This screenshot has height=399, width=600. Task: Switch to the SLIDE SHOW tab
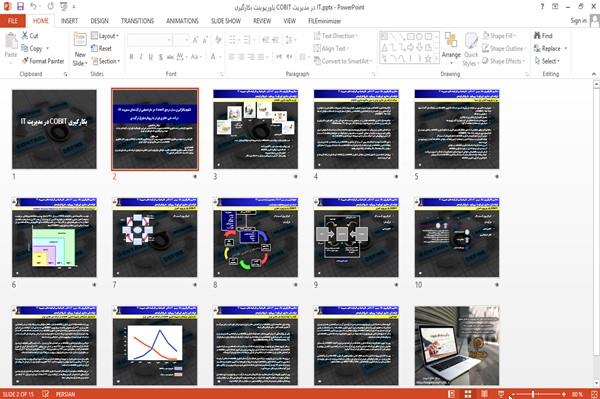(x=226, y=21)
